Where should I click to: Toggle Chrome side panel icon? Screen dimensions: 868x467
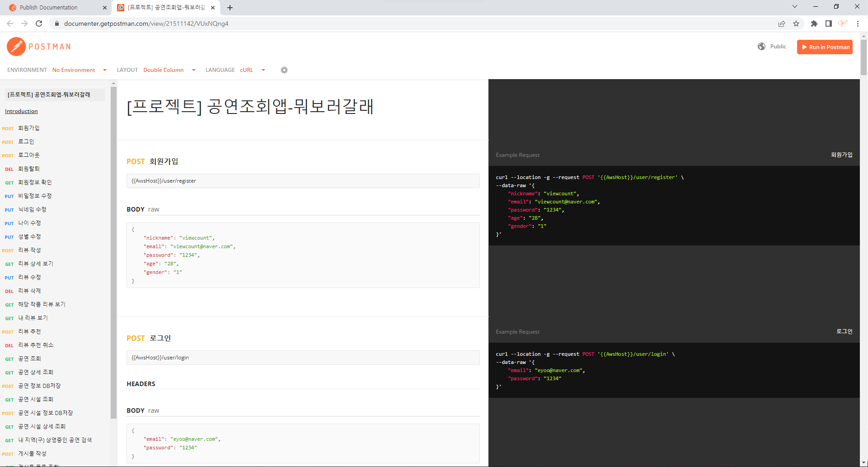tap(829, 24)
